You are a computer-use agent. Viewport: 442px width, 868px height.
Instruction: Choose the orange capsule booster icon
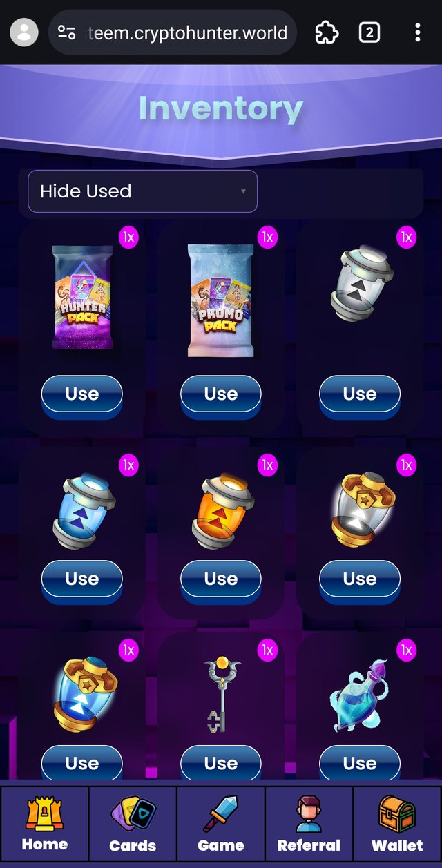(x=222, y=511)
